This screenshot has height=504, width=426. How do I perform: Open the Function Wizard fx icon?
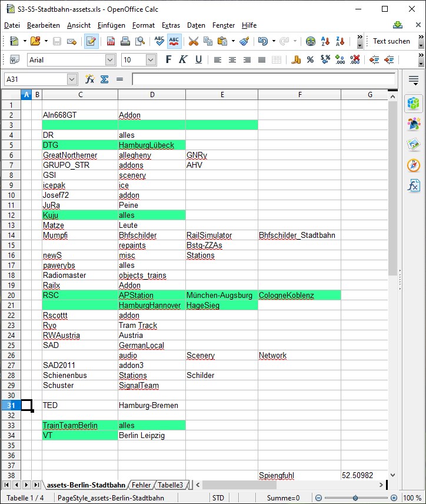click(89, 79)
